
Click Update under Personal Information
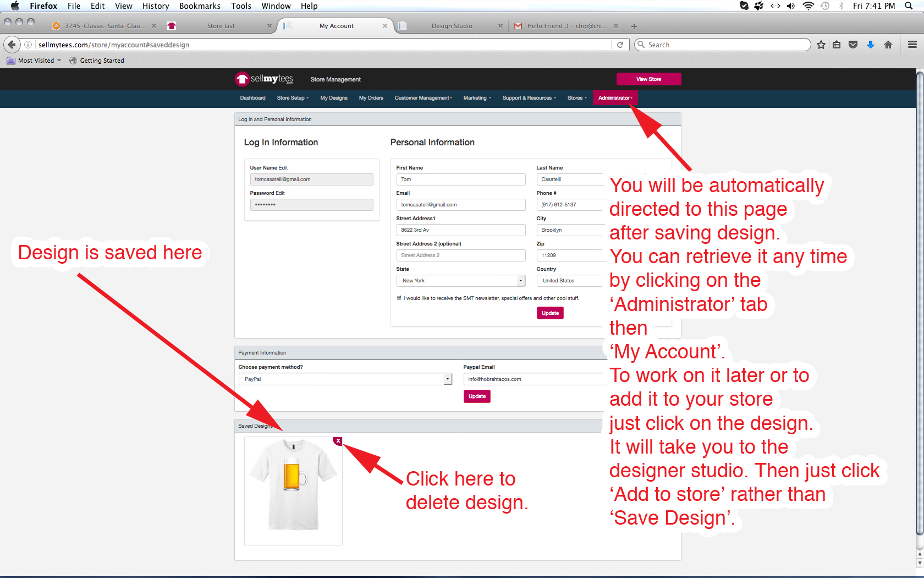(x=550, y=313)
